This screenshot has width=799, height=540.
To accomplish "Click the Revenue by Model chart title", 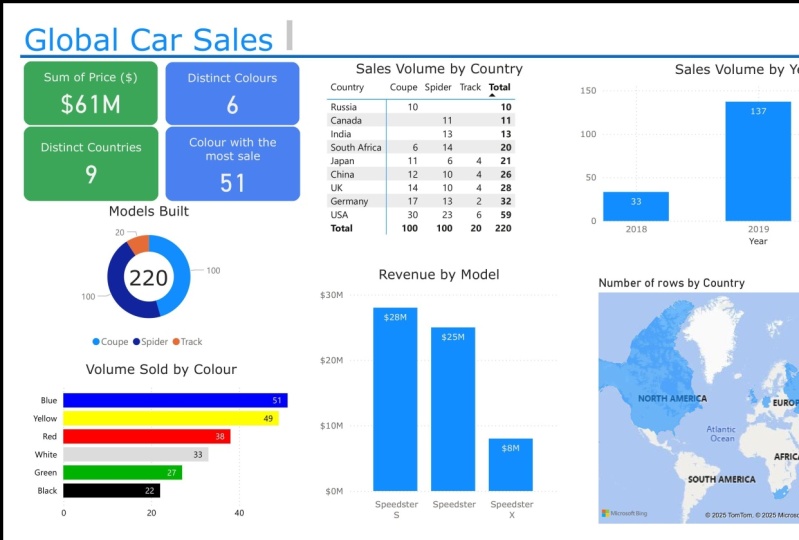I will (439, 275).
